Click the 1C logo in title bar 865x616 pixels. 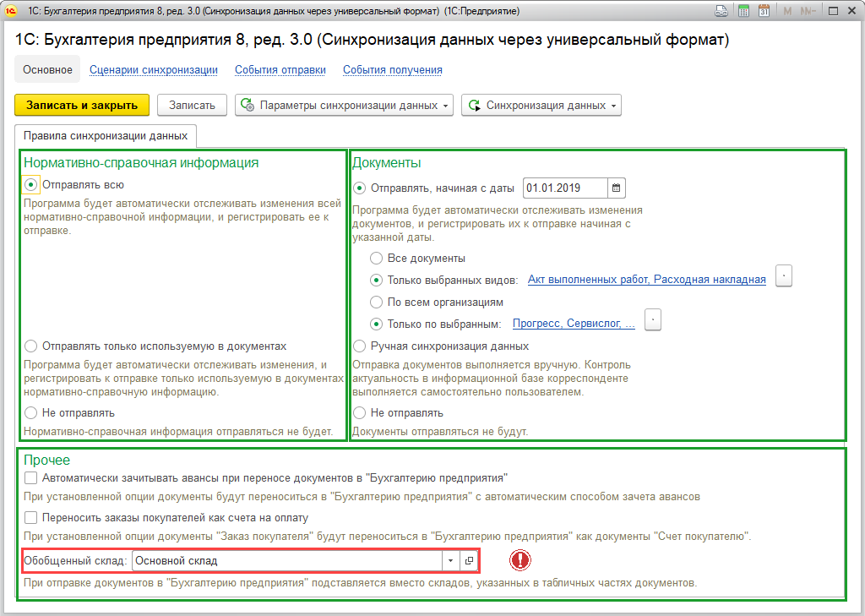(12, 12)
